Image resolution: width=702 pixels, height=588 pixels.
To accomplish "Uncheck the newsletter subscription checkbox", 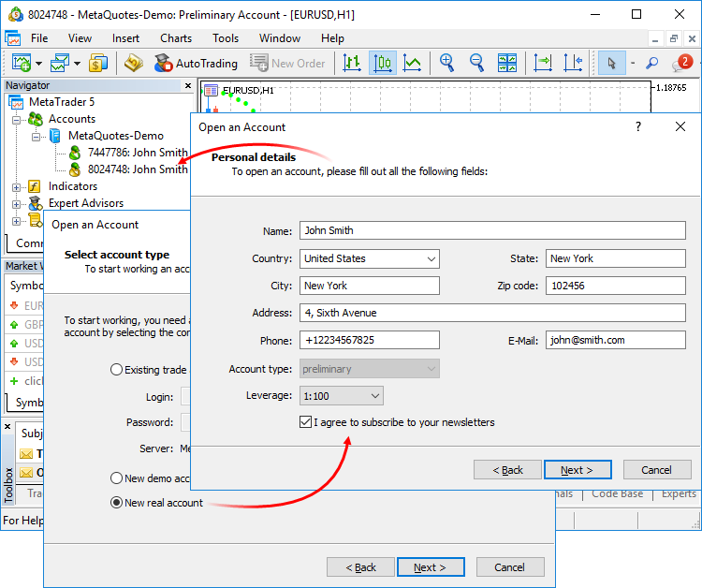I will [306, 422].
